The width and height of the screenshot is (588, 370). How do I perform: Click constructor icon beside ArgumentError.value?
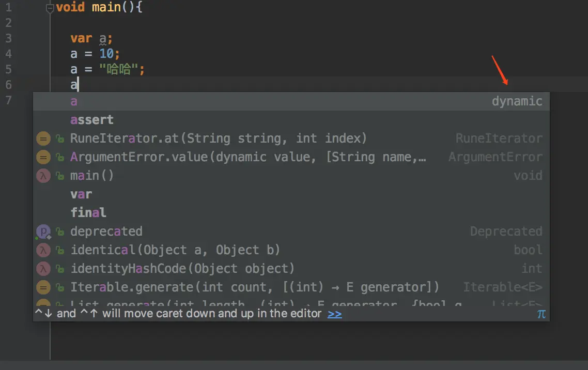coord(43,157)
